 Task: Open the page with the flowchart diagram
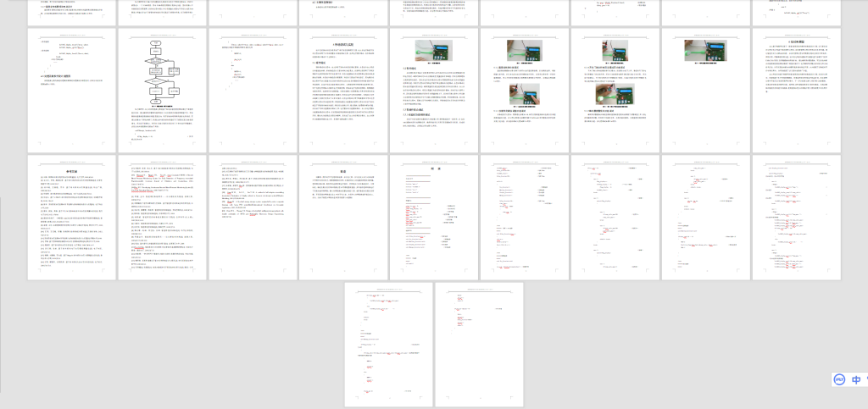coord(163,90)
